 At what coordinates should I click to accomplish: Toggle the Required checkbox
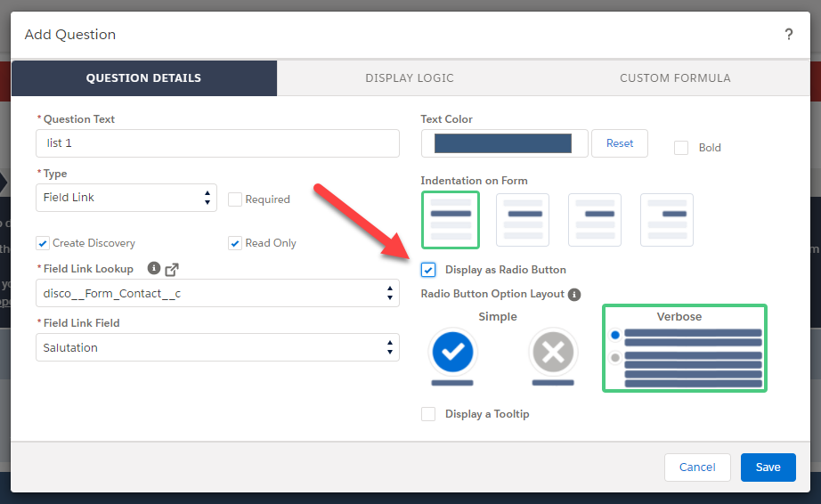pos(235,199)
